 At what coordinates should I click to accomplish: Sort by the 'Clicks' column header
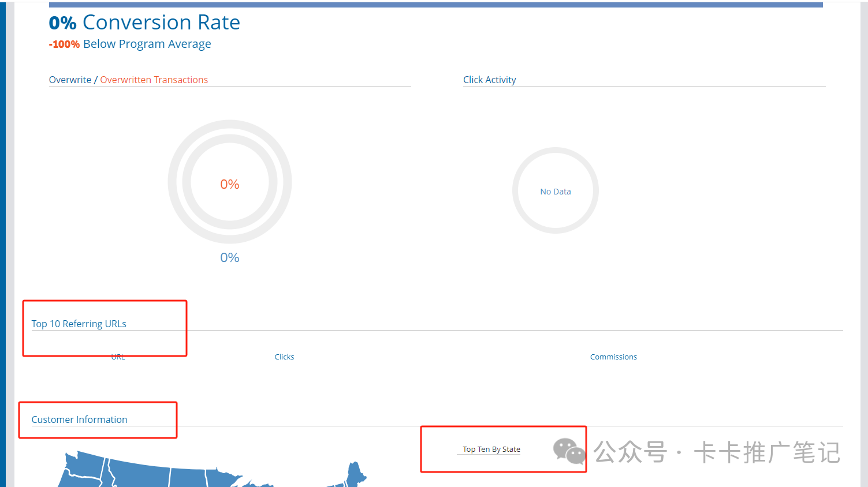pyautogui.click(x=284, y=357)
